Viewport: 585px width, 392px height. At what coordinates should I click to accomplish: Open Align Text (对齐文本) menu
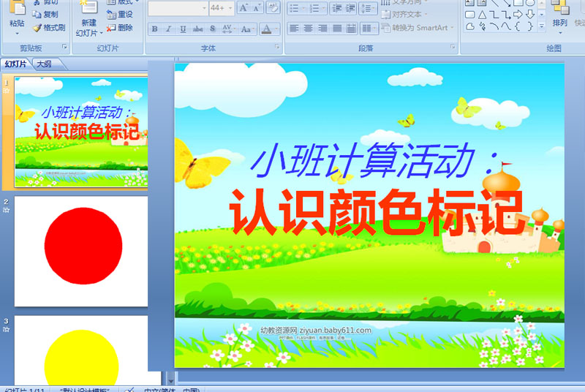404,15
